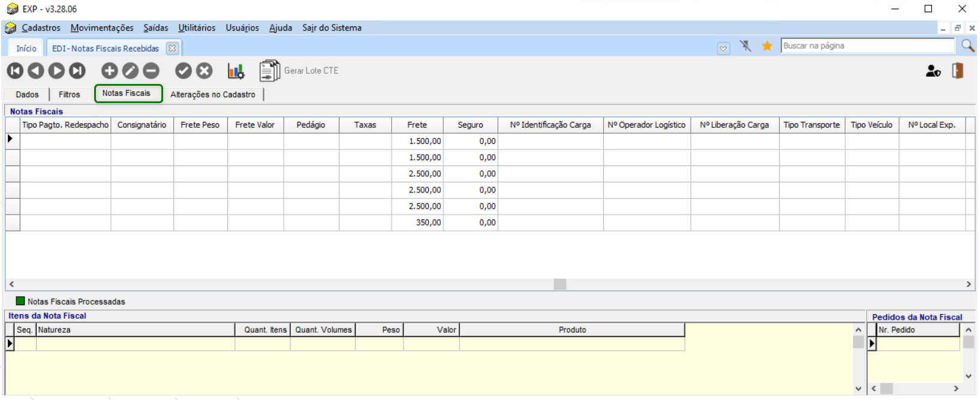Screen dimensions: 980x400
Task: Click the Tipo Veículo column header
Action: click(x=871, y=125)
